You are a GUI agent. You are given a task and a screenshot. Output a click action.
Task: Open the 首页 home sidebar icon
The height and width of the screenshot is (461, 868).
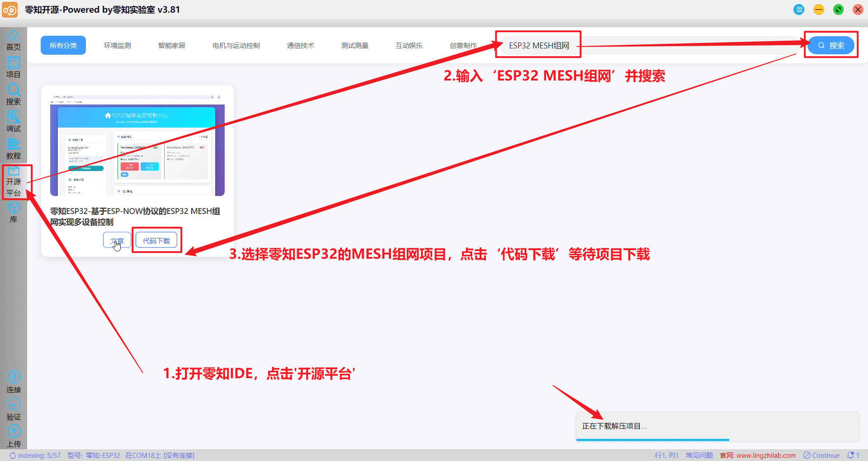point(13,40)
